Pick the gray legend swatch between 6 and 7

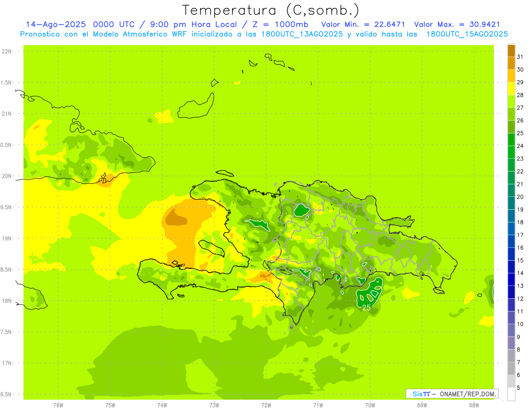pyautogui.click(x=511, y=368)
